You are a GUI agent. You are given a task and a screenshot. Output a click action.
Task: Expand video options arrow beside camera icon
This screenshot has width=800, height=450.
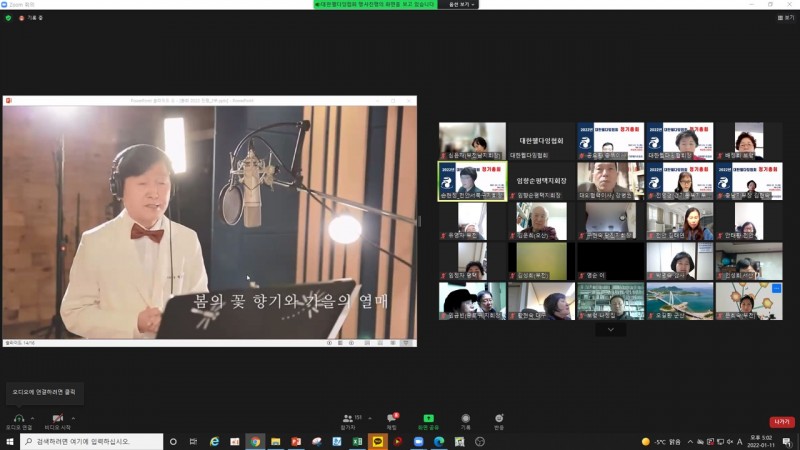click(x=75, y=417)
